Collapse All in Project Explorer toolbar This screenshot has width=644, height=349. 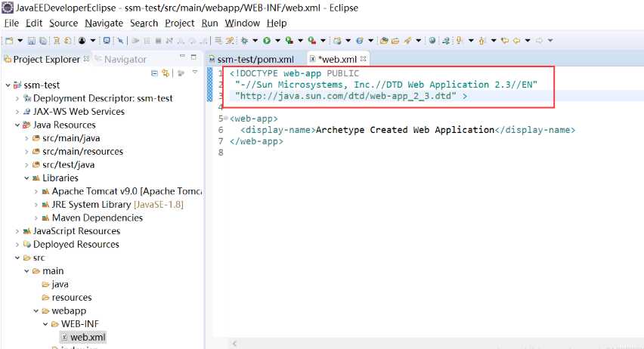click(x=154, y=73)
